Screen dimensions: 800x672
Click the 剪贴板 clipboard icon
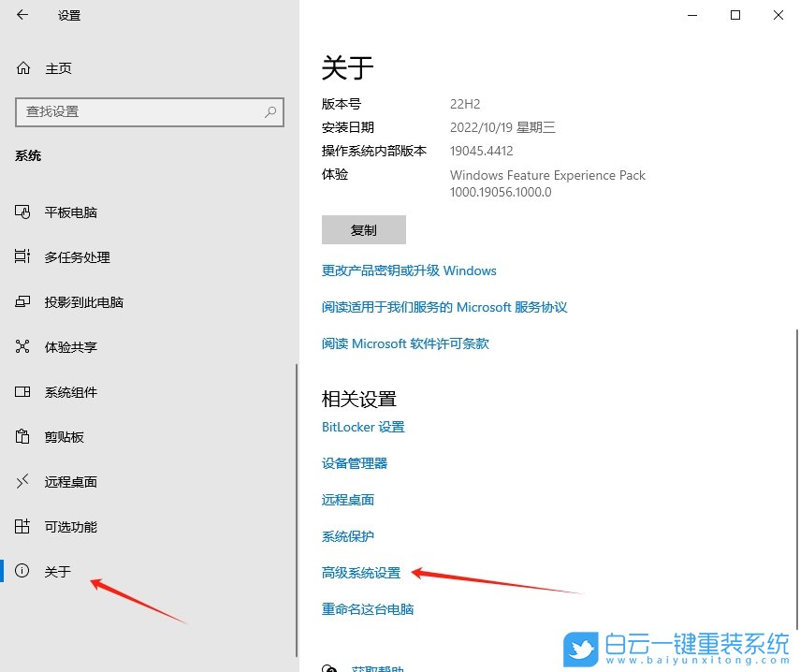pyautogui.click(x=21, y=436)
